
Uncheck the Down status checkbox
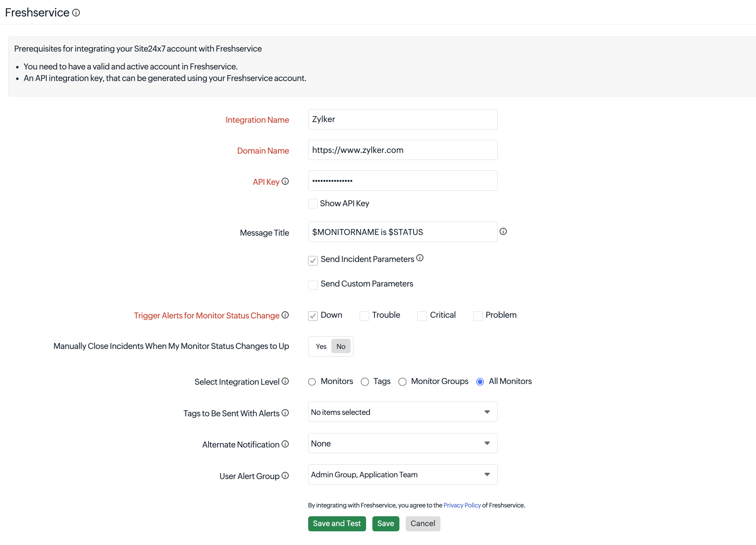click(313, 316)
